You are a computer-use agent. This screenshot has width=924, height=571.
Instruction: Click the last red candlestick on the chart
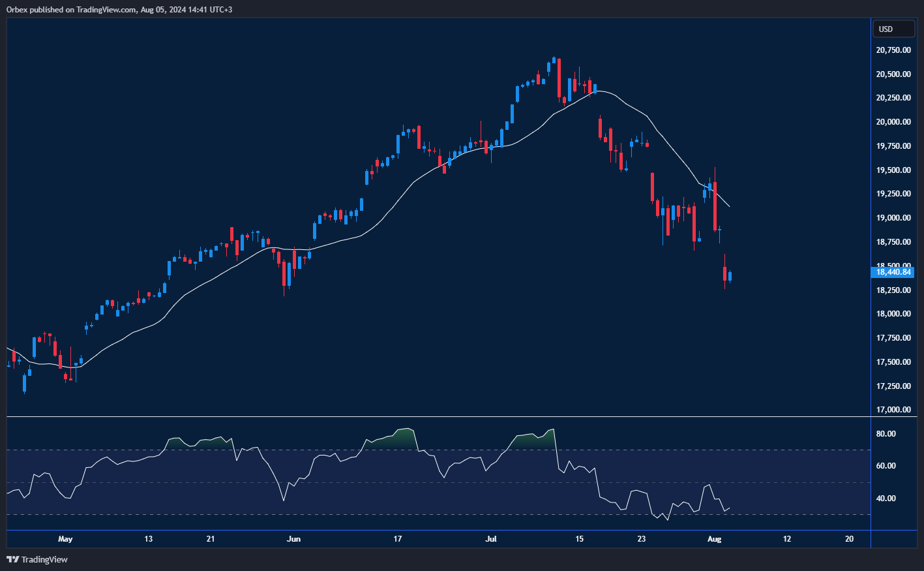(x=725, y=274)
